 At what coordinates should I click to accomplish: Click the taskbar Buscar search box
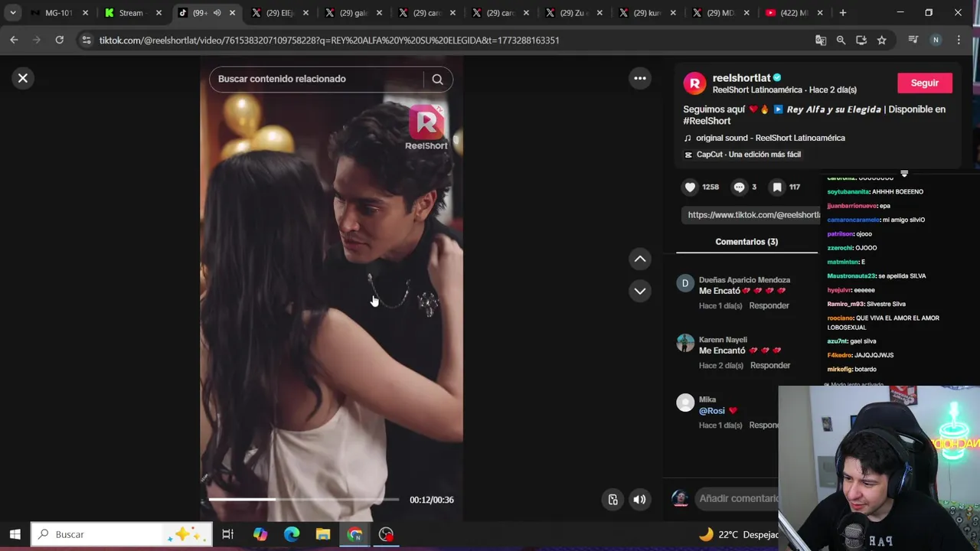(122, 534)
